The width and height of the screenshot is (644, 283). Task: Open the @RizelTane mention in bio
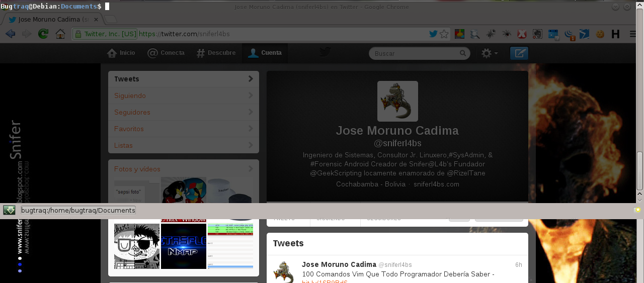point(466,173)
